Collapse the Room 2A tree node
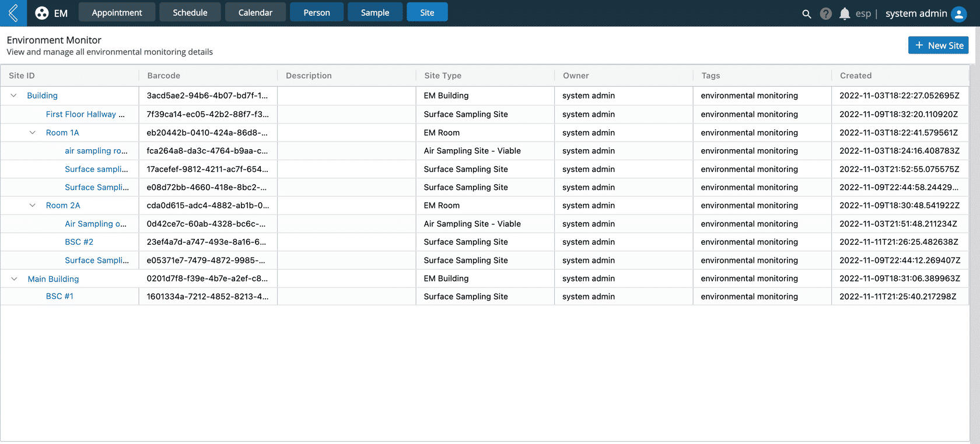 (33, 206)
